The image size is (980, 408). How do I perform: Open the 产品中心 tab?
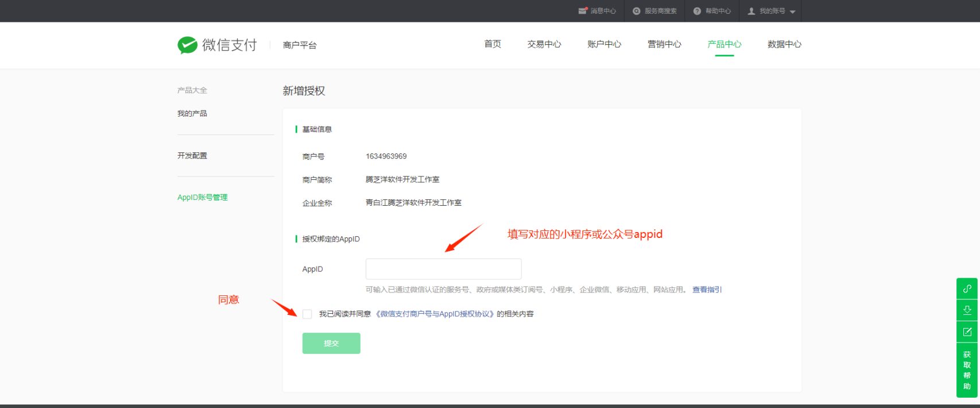(725, 44)
